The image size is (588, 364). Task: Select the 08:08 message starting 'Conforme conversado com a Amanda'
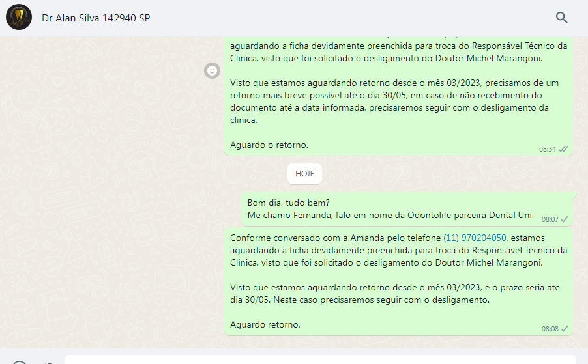click(x=398, y=281)
